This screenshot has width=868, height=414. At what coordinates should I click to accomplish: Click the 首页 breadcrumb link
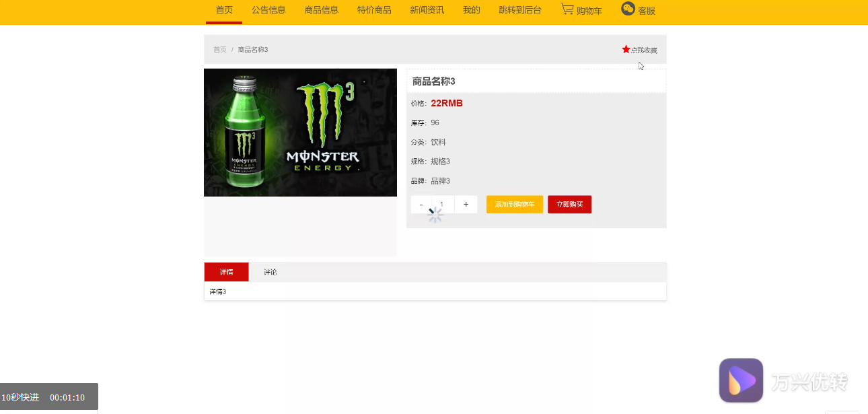pyautogui.click(x=220, y=50)
